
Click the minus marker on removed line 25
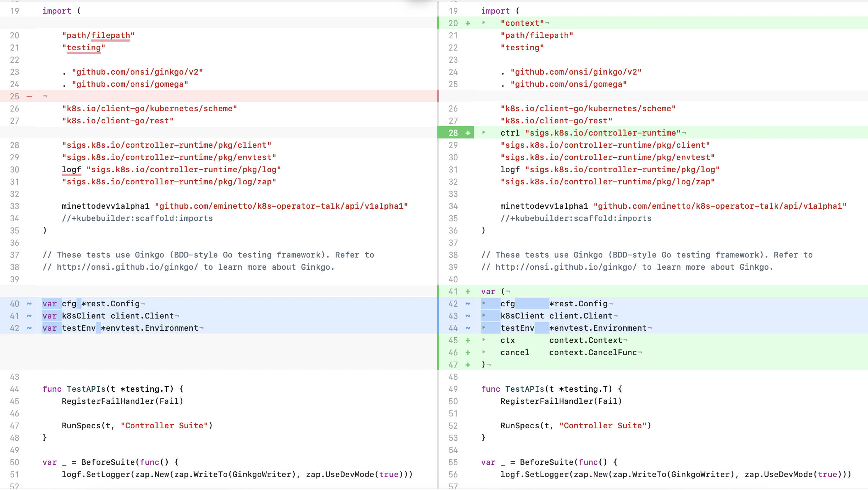(29, 96)
